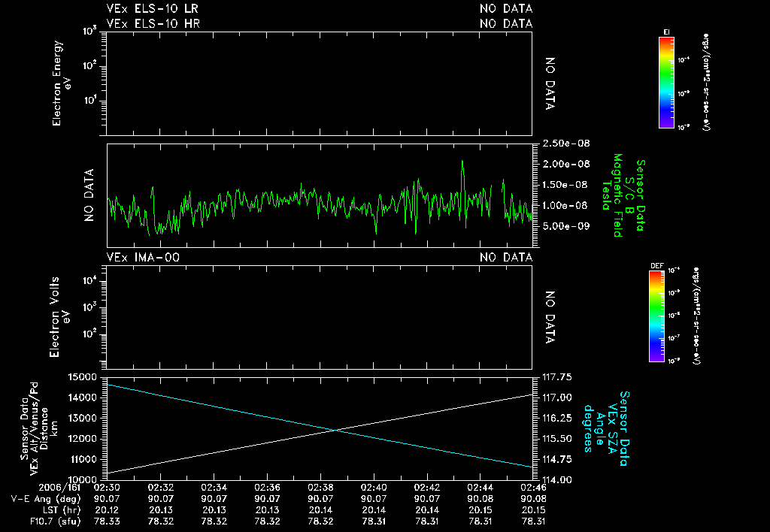
Task: Click the 2006/161 date label
Action: 59,488
